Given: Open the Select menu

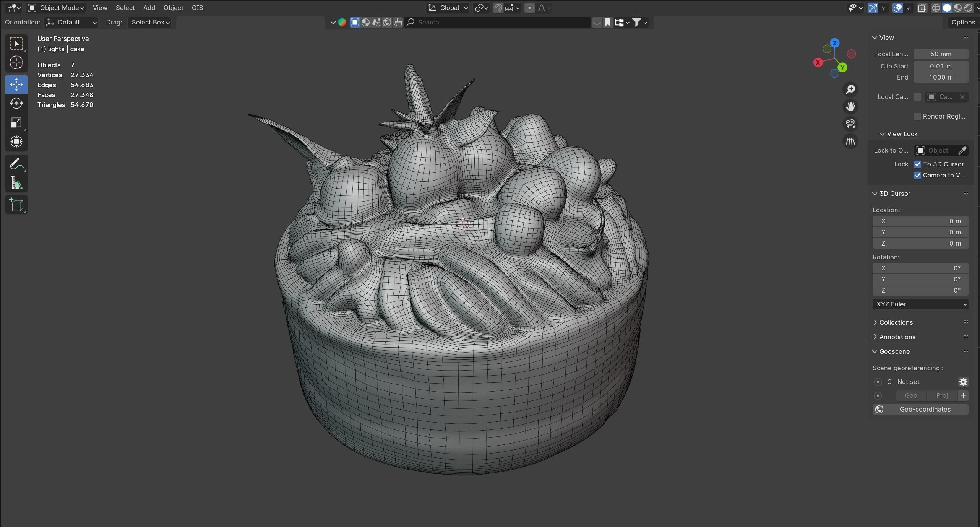Looking at the screenshot, I should pyautogui.click(x=125, y=8).
